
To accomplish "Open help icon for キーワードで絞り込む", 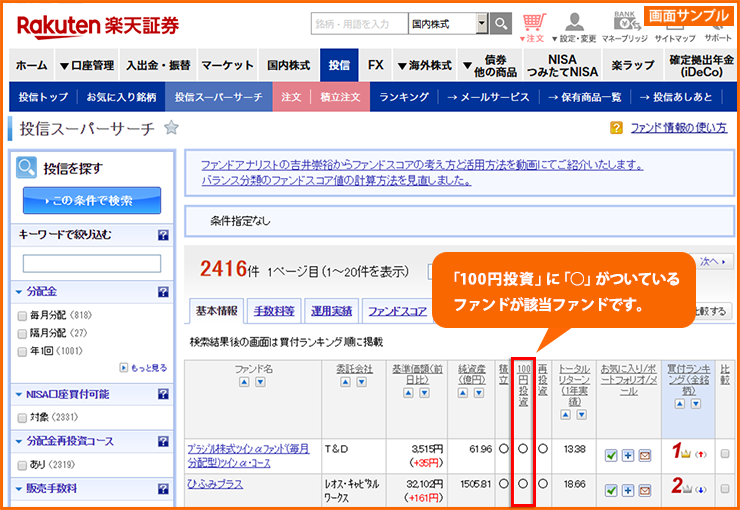I will point(163,234).
